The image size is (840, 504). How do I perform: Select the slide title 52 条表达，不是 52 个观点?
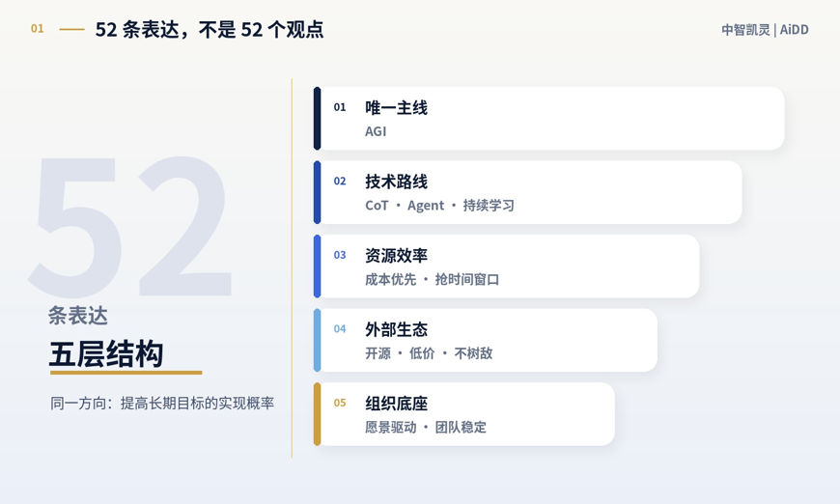pyautogui.click(x=210, y=30)
